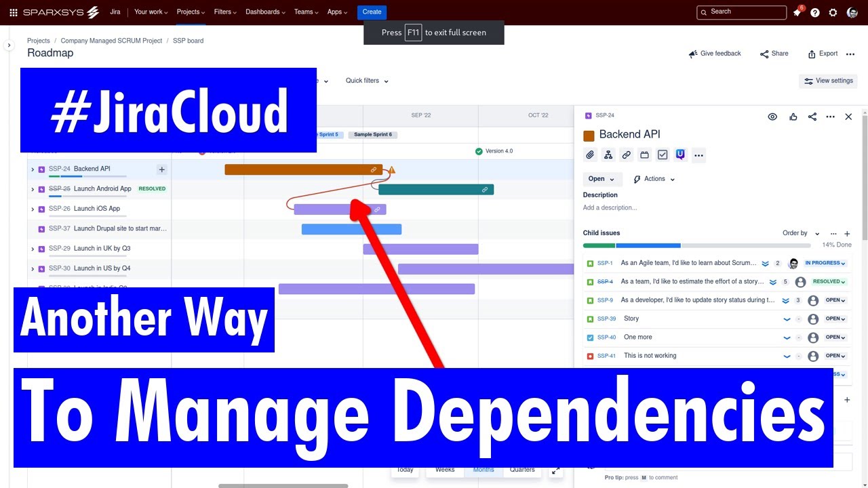
Task: Click the link issue chain icon
Action: point(627,155)
